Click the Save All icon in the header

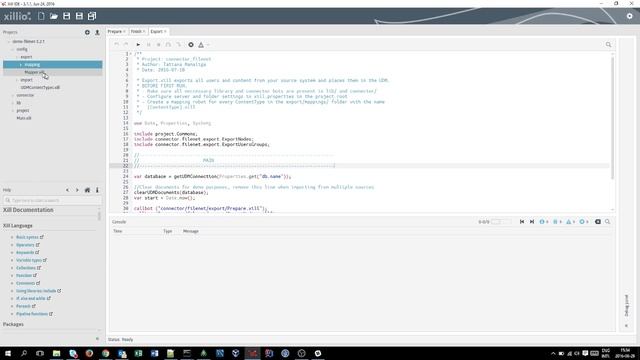coord(92,16)
